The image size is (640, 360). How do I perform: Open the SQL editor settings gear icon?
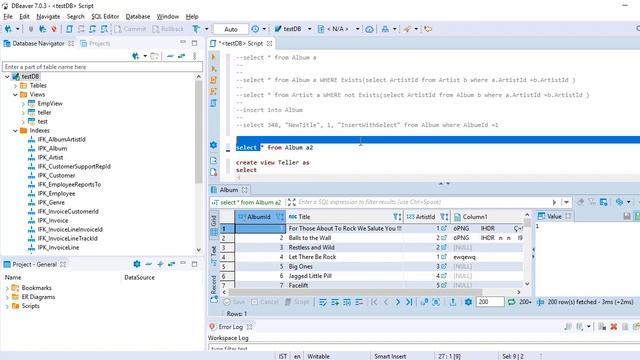tap(213, 145)
